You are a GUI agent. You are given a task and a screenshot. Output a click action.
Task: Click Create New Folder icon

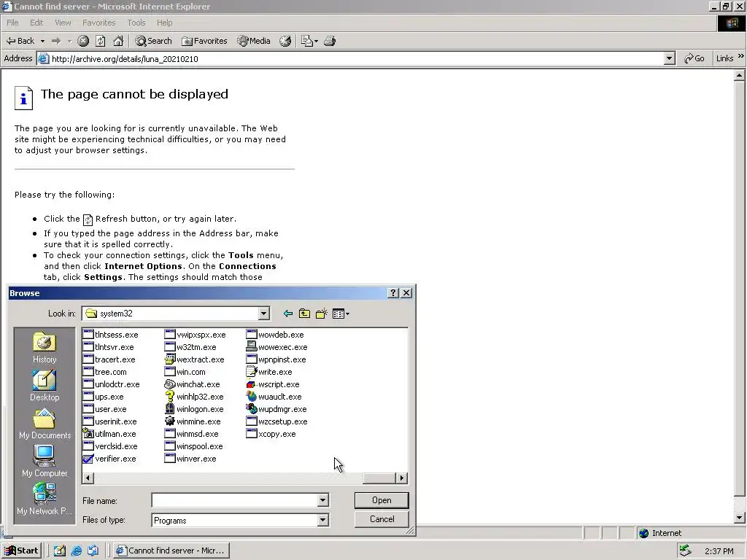[x=322, y=314]
